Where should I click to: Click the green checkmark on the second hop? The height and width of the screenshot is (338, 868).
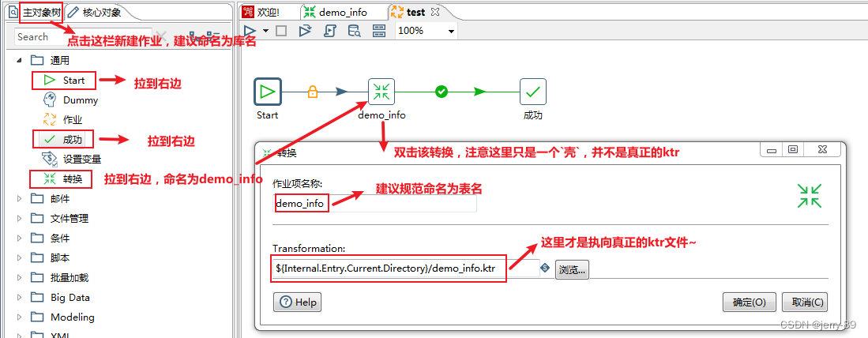click(x=442, y=92)
